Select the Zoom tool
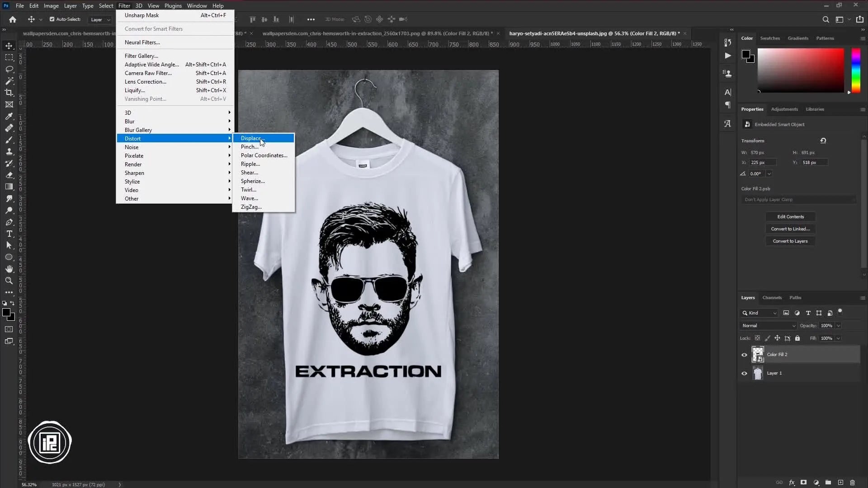This screenshot has height=488, width=868. [x=9, y=281]
